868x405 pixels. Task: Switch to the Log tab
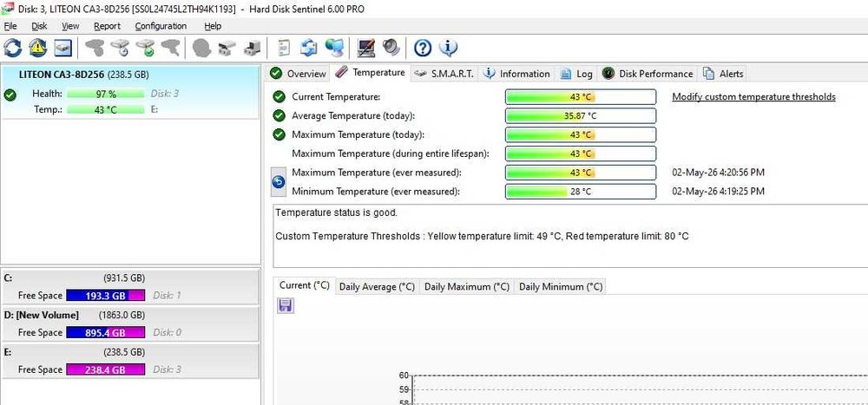click(x=576, y=74)
